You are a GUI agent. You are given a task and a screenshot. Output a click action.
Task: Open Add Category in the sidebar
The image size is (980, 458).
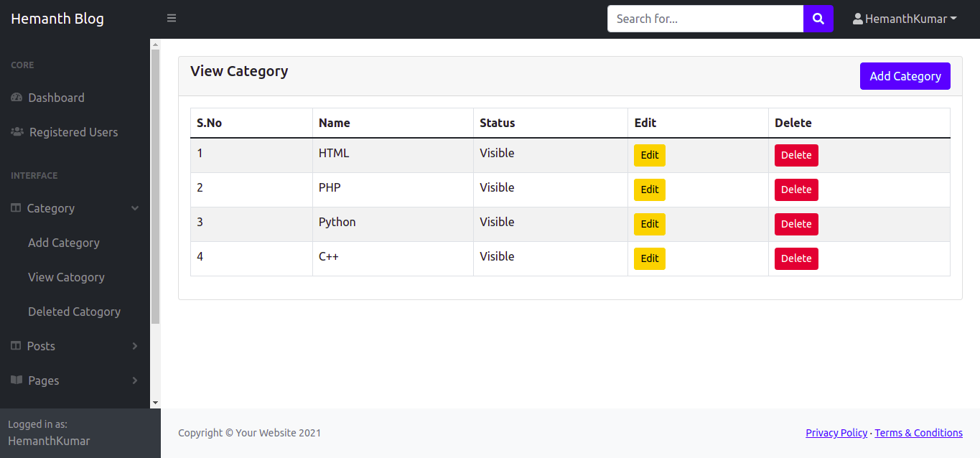click(64, 243)
